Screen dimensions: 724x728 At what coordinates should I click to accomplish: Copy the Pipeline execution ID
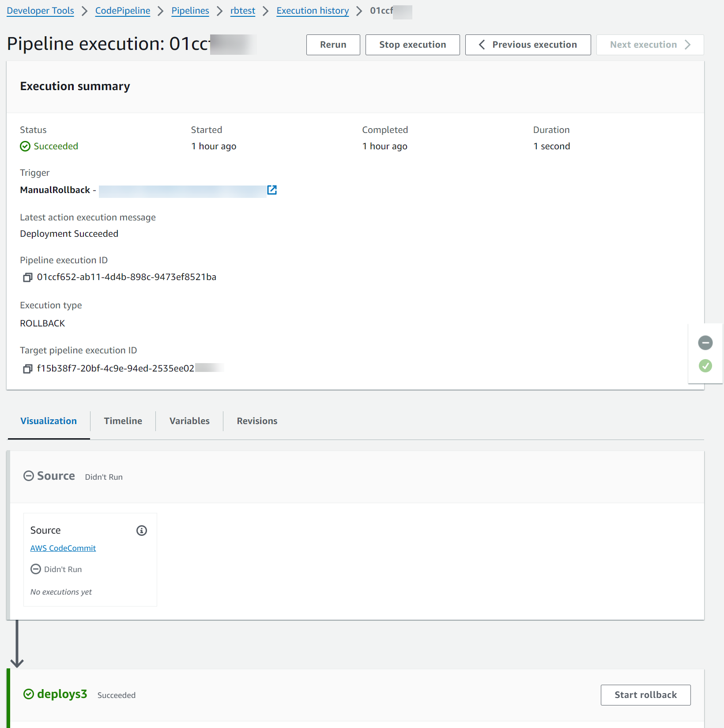(27, 277)
